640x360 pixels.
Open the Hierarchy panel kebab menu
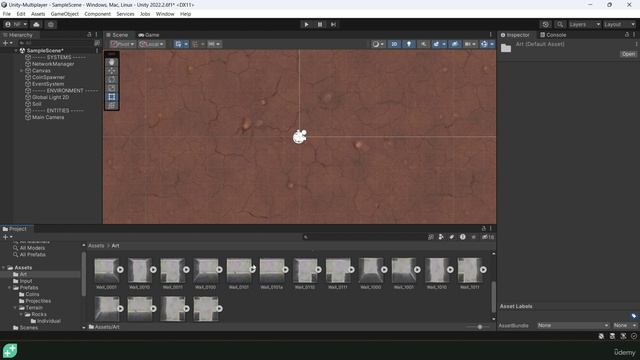click(x=96, y=35)
